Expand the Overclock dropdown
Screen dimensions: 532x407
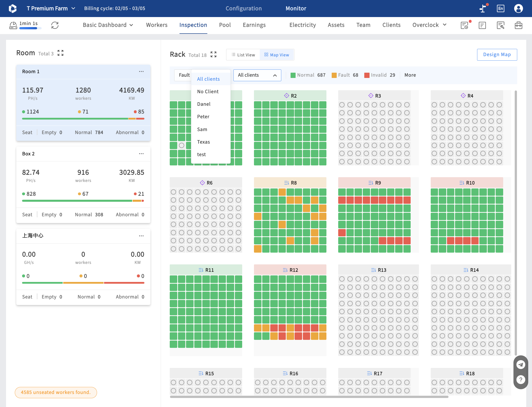click(429, 25)
